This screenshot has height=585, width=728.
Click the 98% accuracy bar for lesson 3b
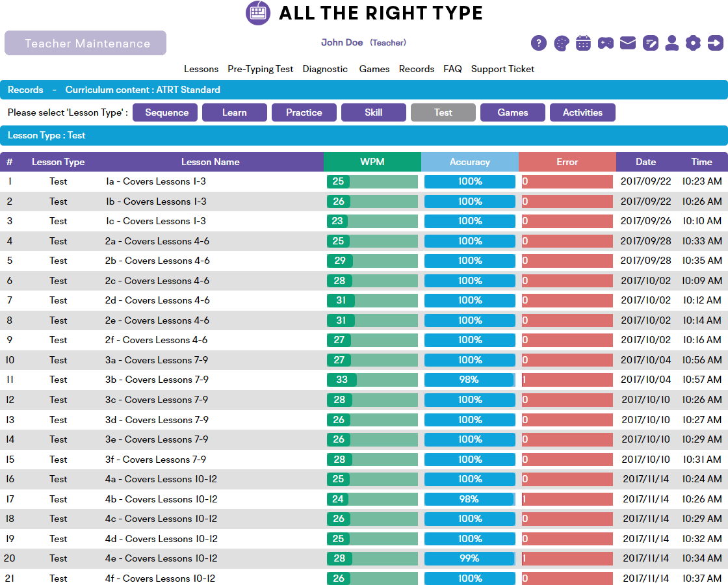pyautogui.click(x=470, y=380)
